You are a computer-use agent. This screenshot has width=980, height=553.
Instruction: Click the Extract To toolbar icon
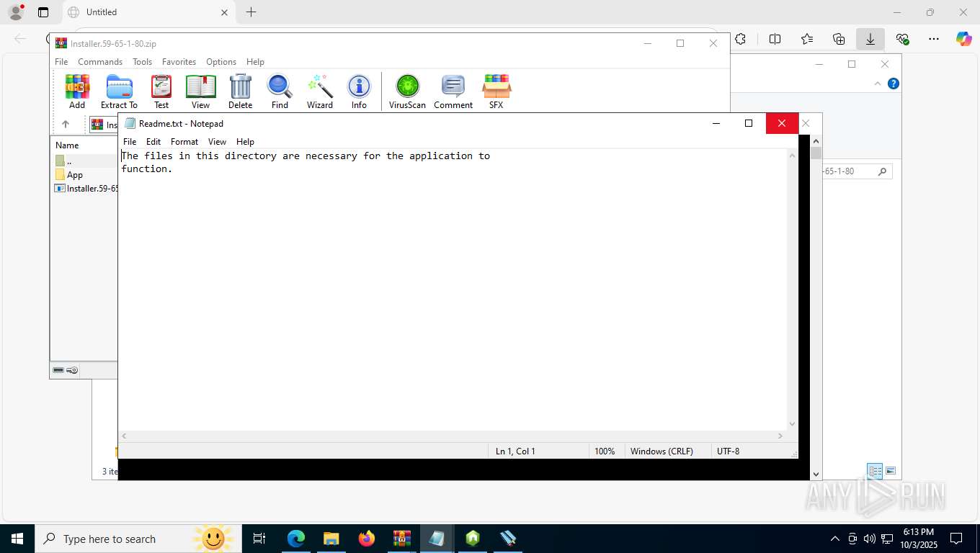click(x=119, y=91)
